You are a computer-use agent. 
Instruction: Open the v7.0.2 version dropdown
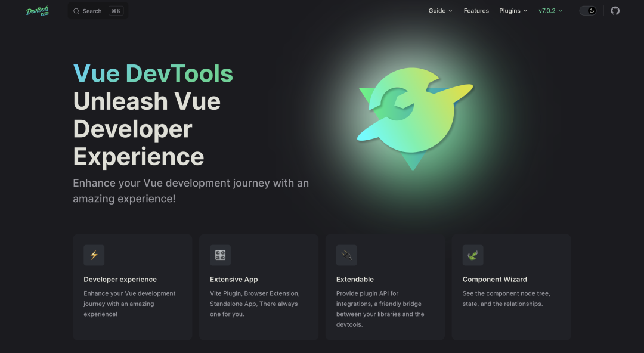point(550,10)
